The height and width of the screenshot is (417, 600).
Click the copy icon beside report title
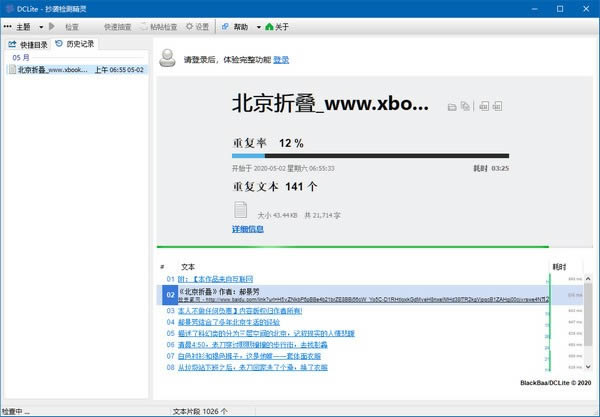(466, 106)
